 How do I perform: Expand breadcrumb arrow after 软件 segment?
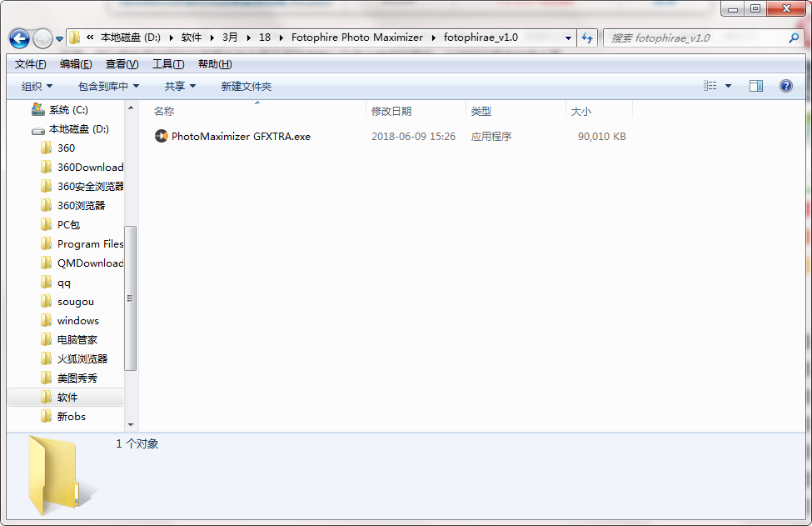click(212, 38)
